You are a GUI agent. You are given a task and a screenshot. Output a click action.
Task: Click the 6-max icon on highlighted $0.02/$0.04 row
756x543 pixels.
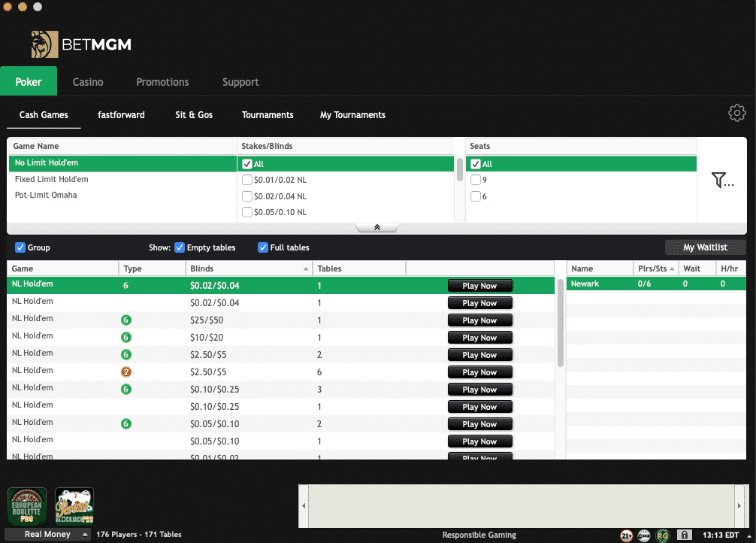point(125,285)
